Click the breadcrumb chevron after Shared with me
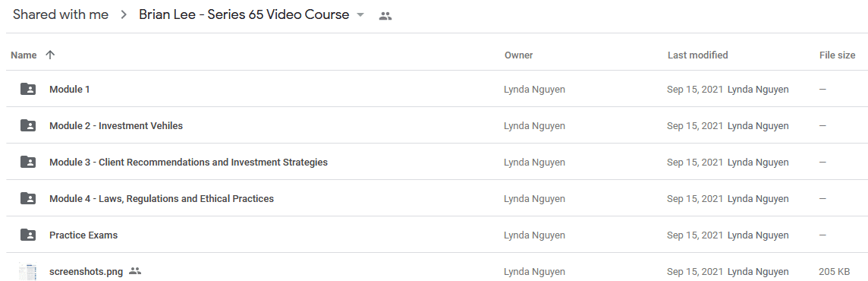Viewport: 868px width, 281px height. (124, 15)
